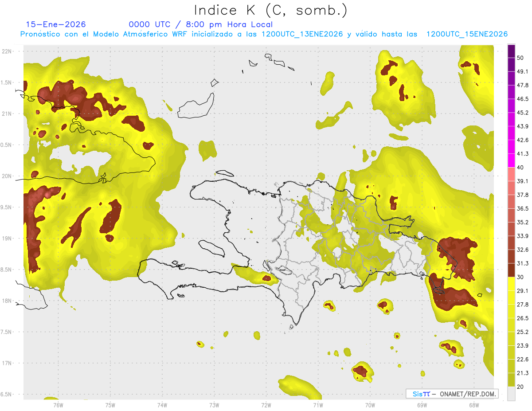Click colorbar value '23.9'
The height and width of the screenshot is (411, 532).
click(x=523, y=346)
